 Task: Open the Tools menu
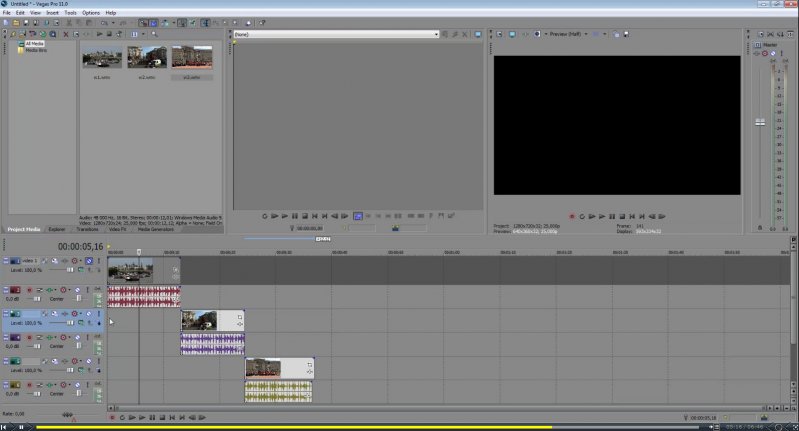point(70,13)
